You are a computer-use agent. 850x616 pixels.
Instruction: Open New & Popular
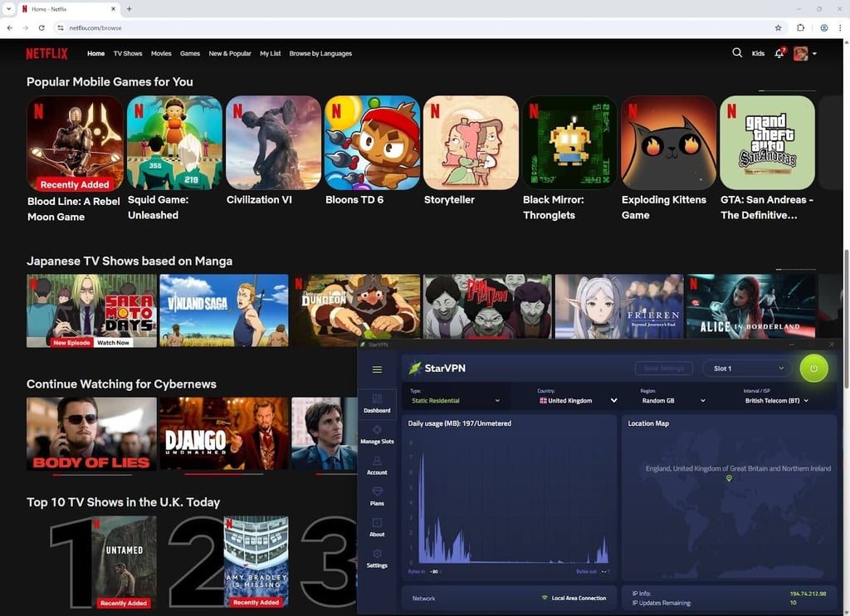tap(230, 54)
